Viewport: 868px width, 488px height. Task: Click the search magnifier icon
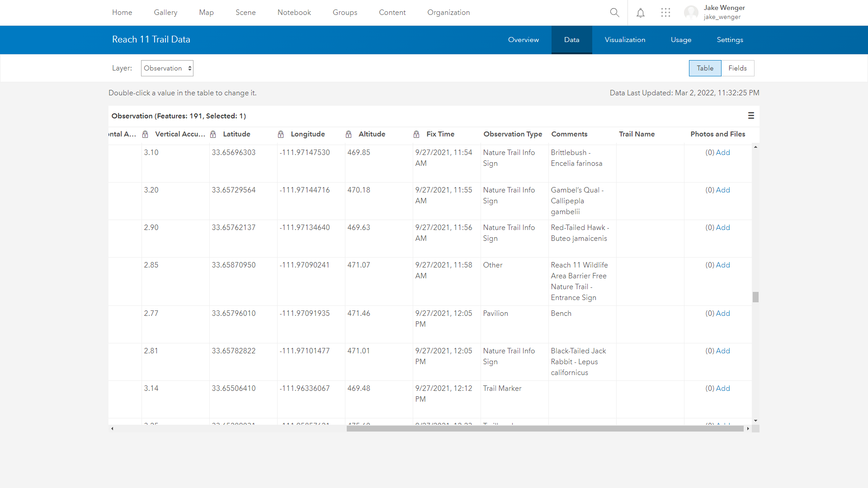[x=614, y=13]
